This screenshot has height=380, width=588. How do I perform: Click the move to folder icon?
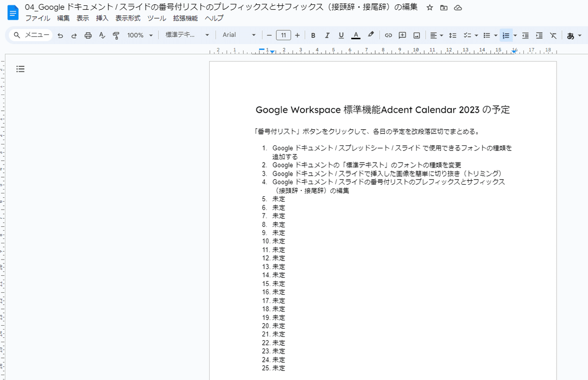click(444, 8)
